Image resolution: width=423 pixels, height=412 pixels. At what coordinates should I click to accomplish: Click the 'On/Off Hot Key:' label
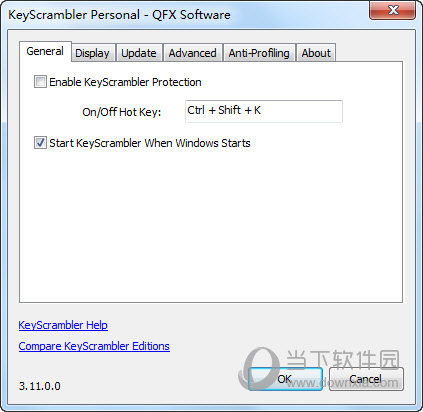point(122,112)
